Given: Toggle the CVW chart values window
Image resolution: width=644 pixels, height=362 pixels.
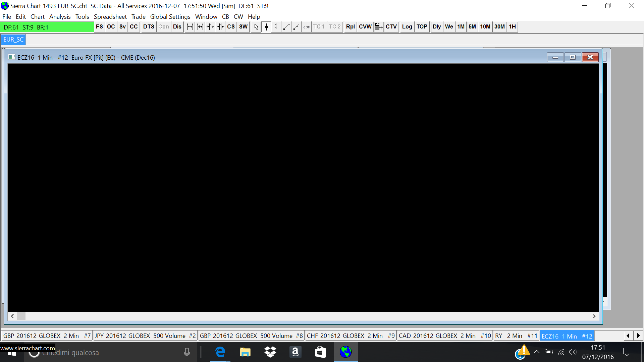Looking at the screenshot, I should tap(365, 27).
